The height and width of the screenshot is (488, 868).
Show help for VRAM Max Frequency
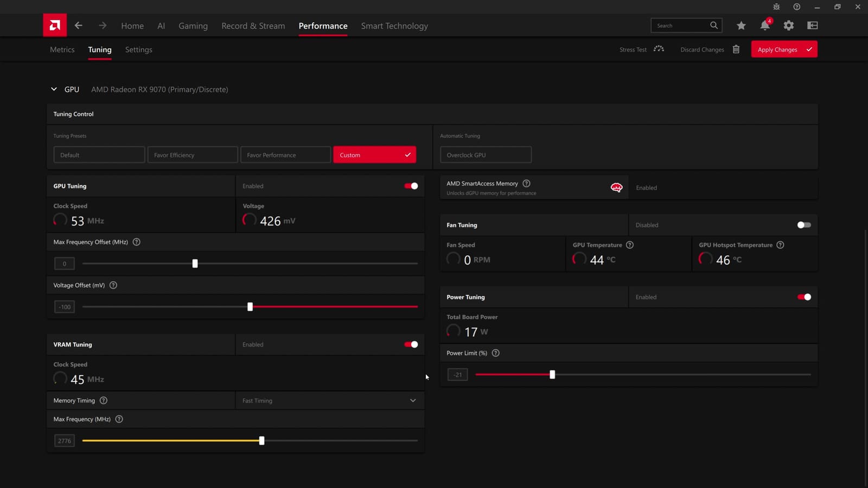pyautogui.click(x=119, y=419)
